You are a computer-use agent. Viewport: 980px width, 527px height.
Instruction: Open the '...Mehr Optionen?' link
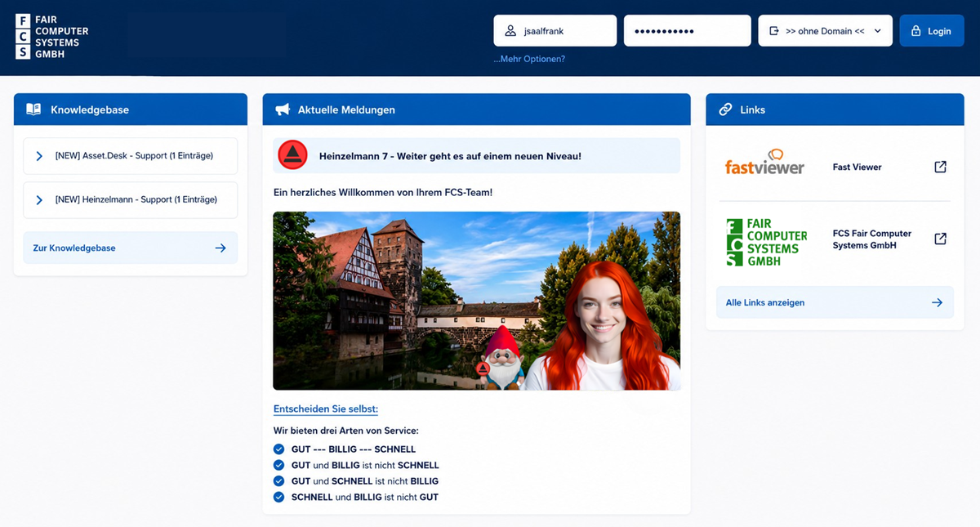click(x=529, y=59)
